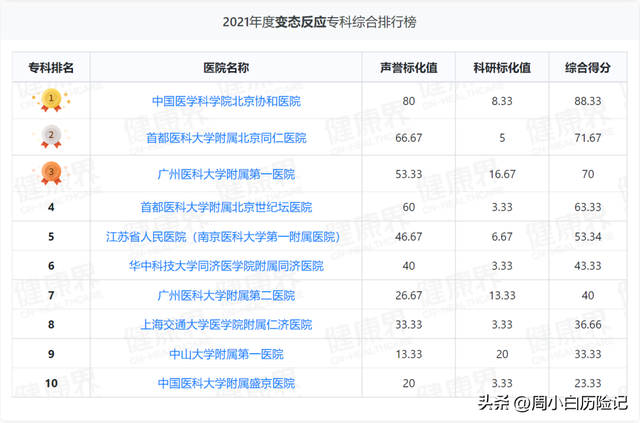Select the total score 36.66 cell
This screenshot has height=423, width=640.
pos(588,325)
